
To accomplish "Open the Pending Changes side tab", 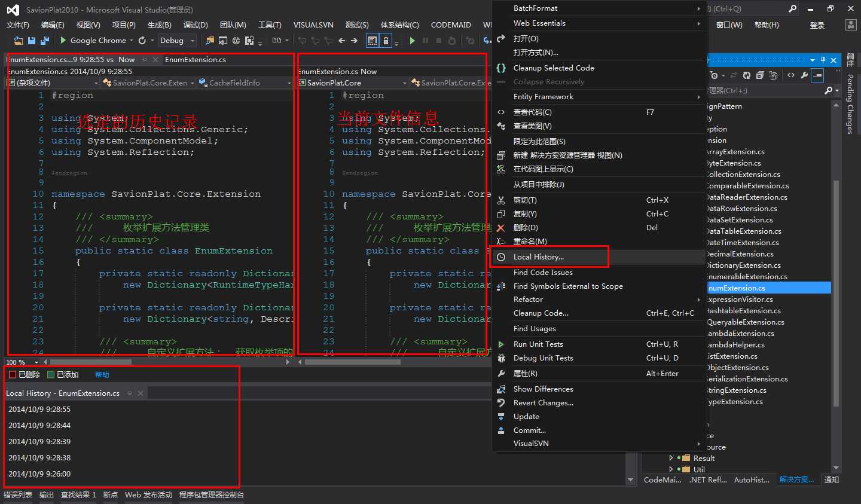I will pos(850,103).
